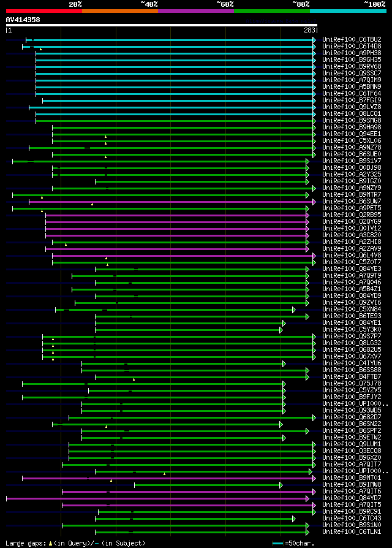Image resolution: width=392 pixels, height=548 pixels.
Task: Click the =50char. scale label
Action: pos(300,544)
